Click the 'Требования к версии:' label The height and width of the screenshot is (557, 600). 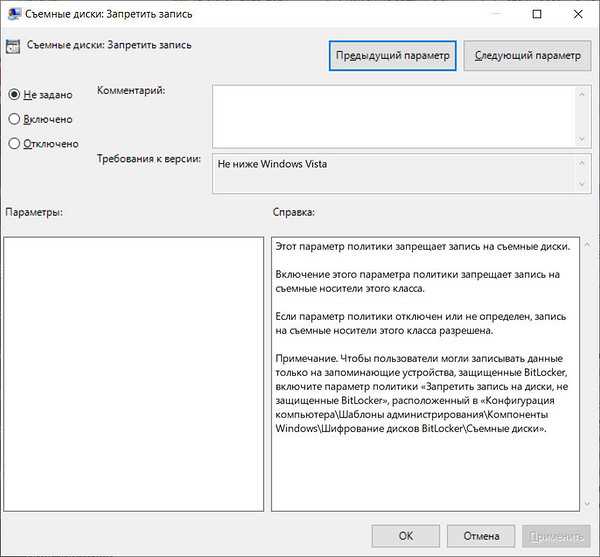(149, 158)
